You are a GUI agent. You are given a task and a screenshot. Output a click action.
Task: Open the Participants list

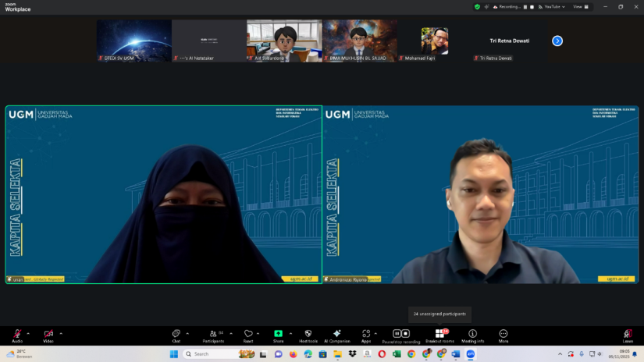[x=212, y=334]
